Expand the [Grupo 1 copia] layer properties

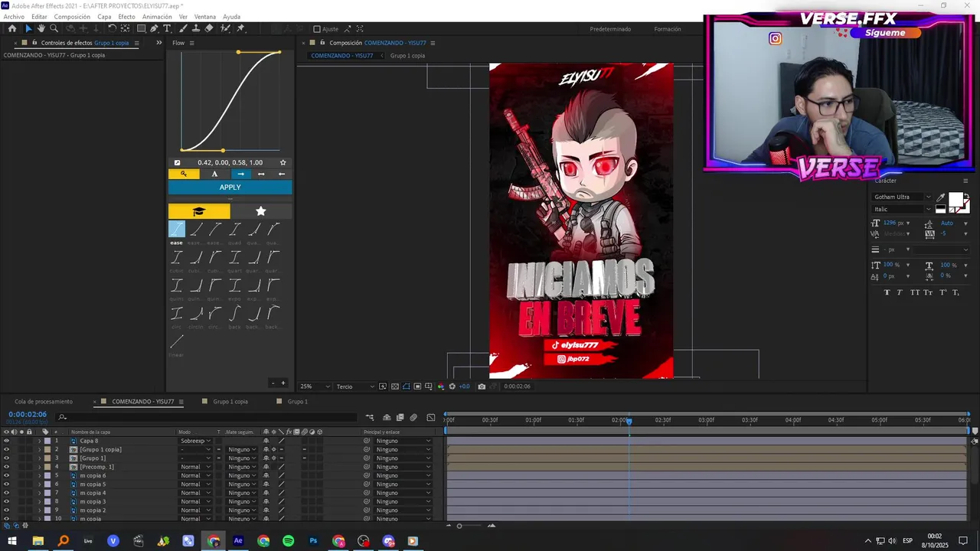click(39, 449)
